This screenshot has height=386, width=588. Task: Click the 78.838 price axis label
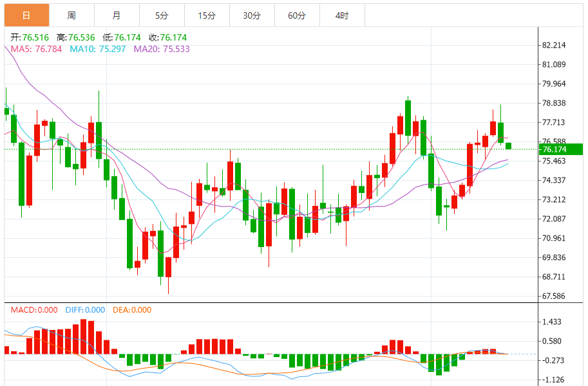(x=554, y=103)
